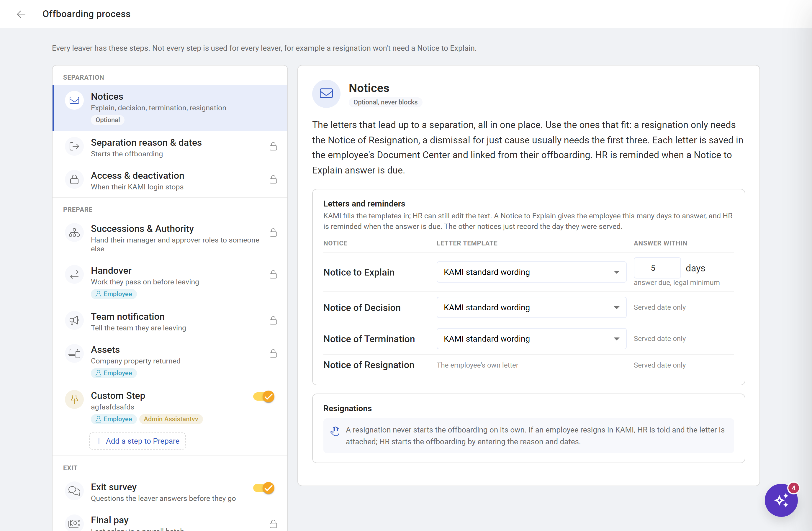Toggle the Exit survey switch
Screen dimensions: 812x531
tap(264, 488)
